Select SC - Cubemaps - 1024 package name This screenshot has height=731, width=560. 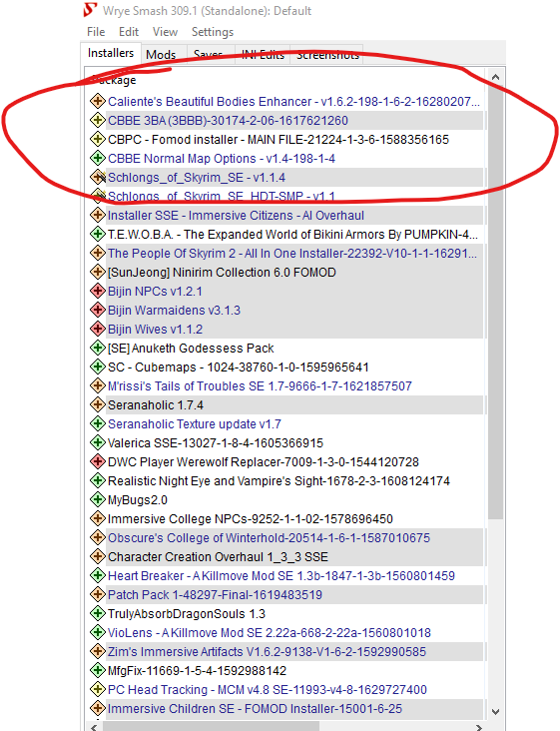coord(238,367)
